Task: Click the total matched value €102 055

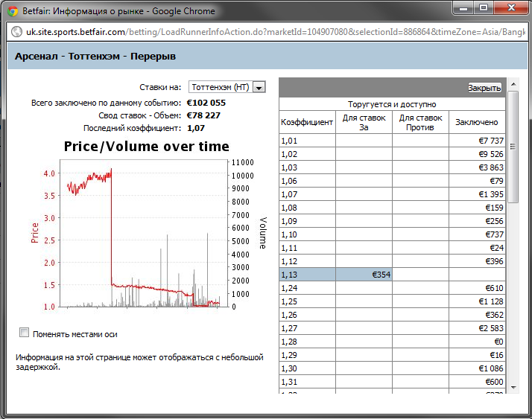Action: coord(206,103)
